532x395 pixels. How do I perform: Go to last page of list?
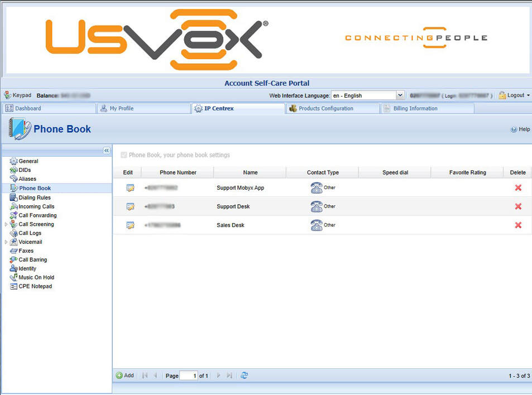(x=229, y=375)
